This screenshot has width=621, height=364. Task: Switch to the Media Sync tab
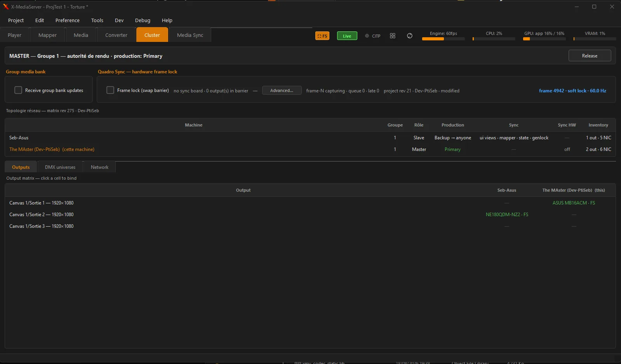pos(190,35)
